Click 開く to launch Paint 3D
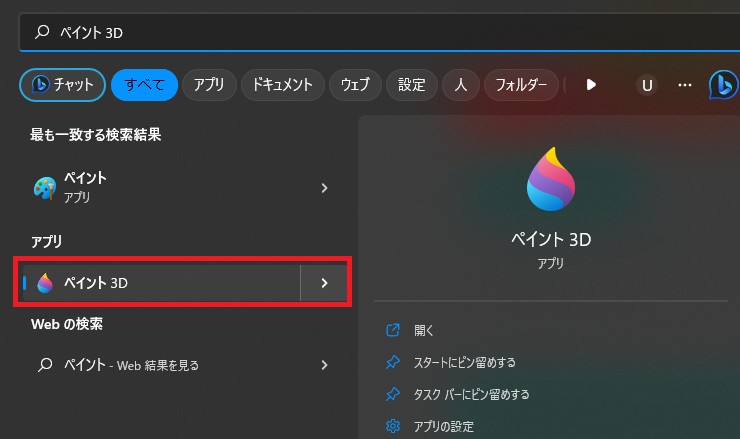The height and width of the screenshot is (439, 740). 423,330
